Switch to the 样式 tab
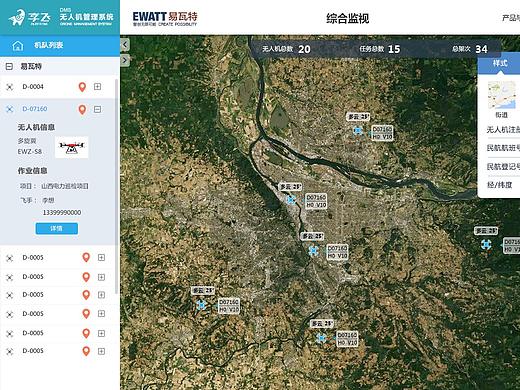 point(499,63)
